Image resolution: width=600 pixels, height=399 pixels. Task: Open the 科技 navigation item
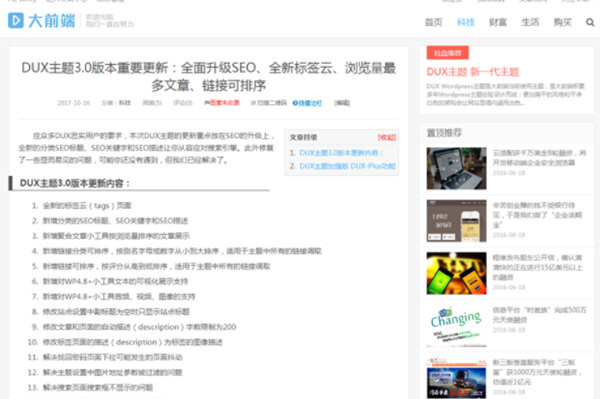(466, 22)
